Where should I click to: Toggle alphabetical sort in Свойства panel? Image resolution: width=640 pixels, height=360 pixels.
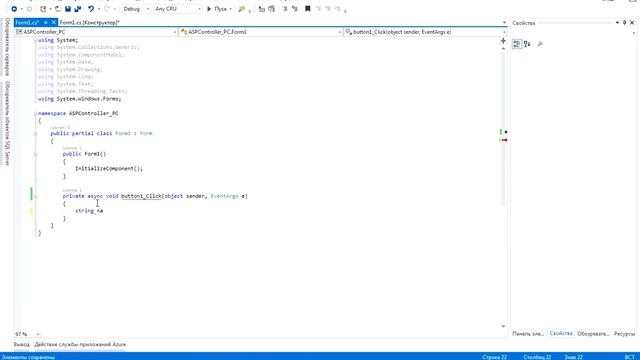coord(527,44)
